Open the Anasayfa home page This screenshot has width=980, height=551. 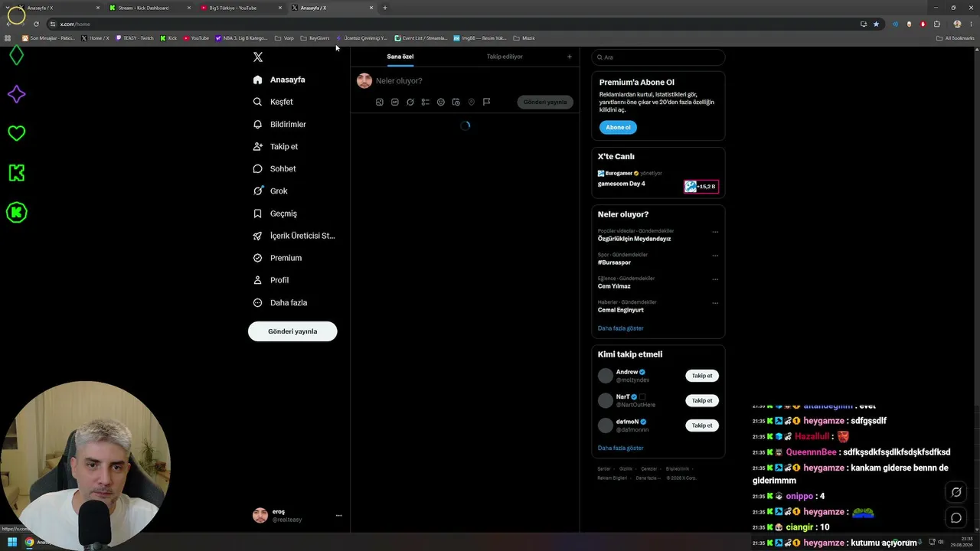tap(279, 80)
